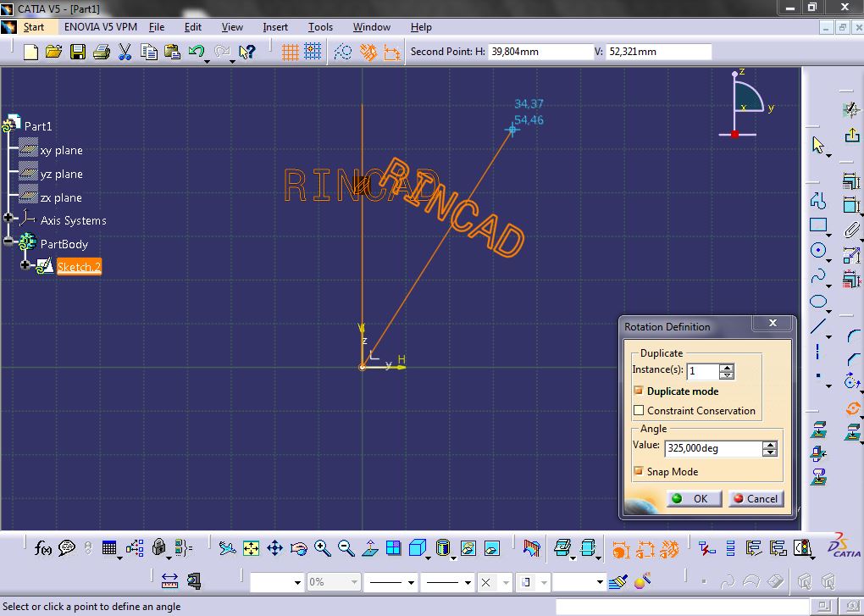864x616 pixels.
Task: Click the Painter brush icon
Action: (x=618, y=581)
